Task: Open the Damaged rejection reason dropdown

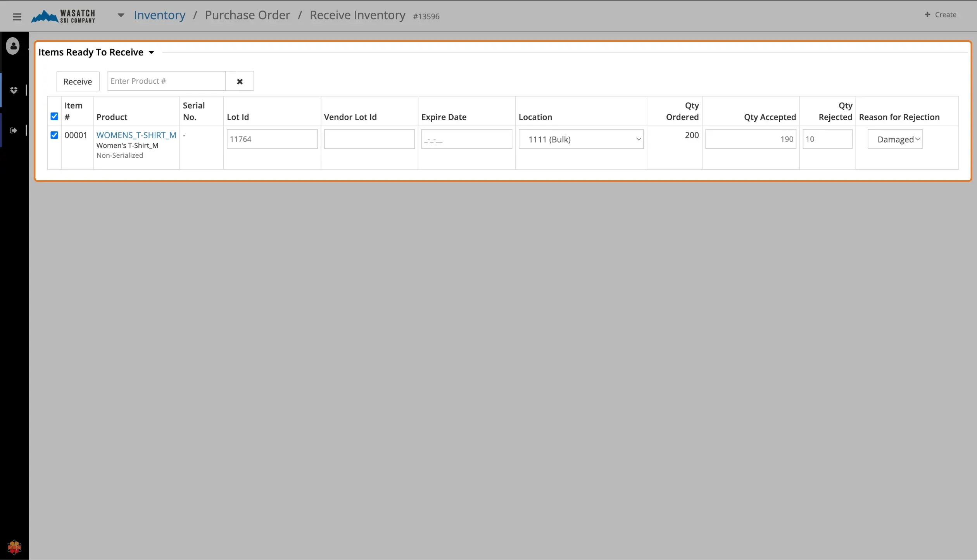Action: (x=895, y=139)
